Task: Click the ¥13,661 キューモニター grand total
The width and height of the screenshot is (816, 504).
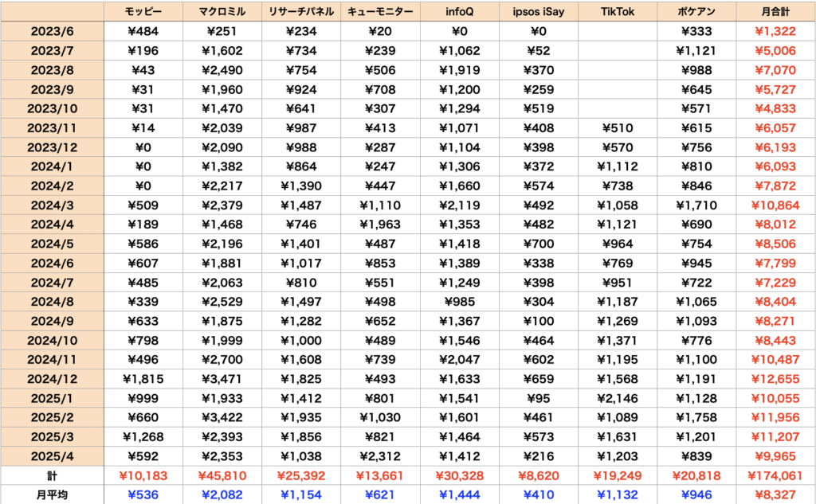Action: click(x=380, y=476)
